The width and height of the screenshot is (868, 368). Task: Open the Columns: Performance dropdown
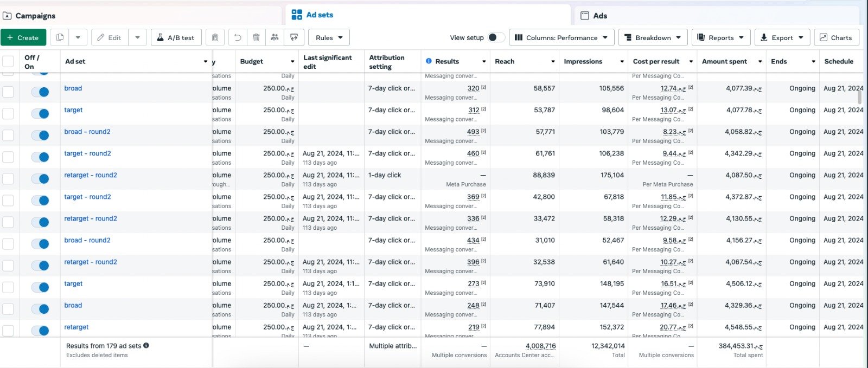[561, 37]
